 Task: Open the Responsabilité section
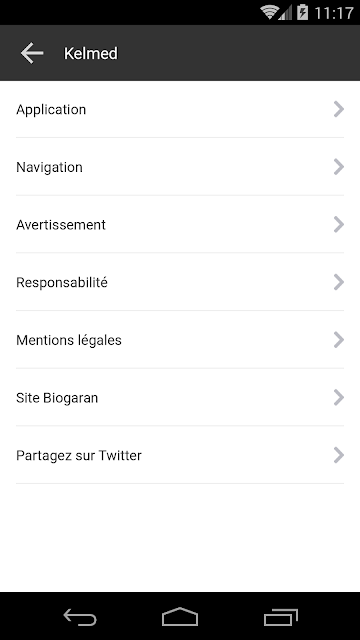pos(180,282)
